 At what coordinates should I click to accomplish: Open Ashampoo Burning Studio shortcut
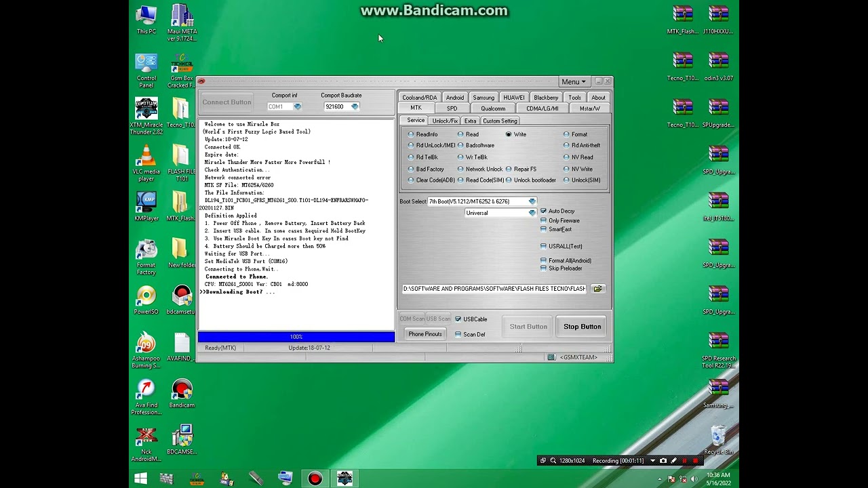tap(146, 350)
